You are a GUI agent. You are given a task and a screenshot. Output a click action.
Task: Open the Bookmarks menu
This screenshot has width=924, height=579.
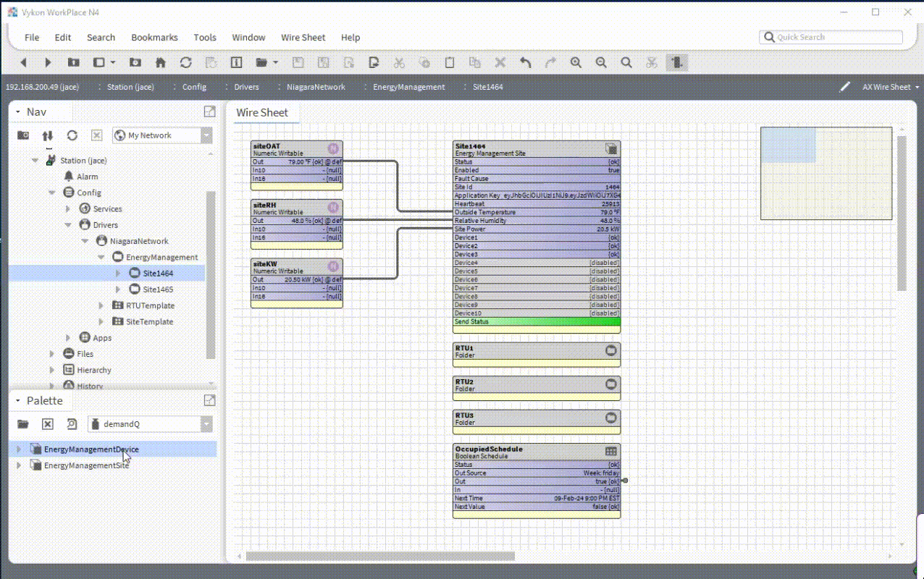[x=154, y=38]
